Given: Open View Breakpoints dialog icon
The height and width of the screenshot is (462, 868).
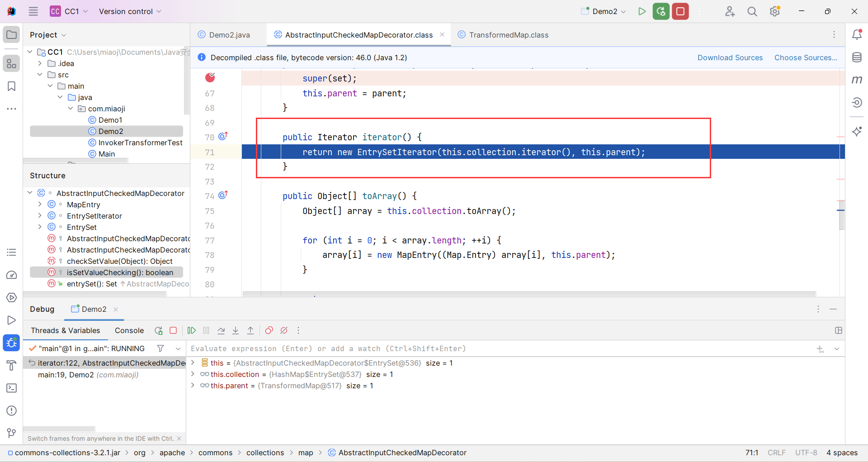Looking at the screenshot, I should click(269, 330).
